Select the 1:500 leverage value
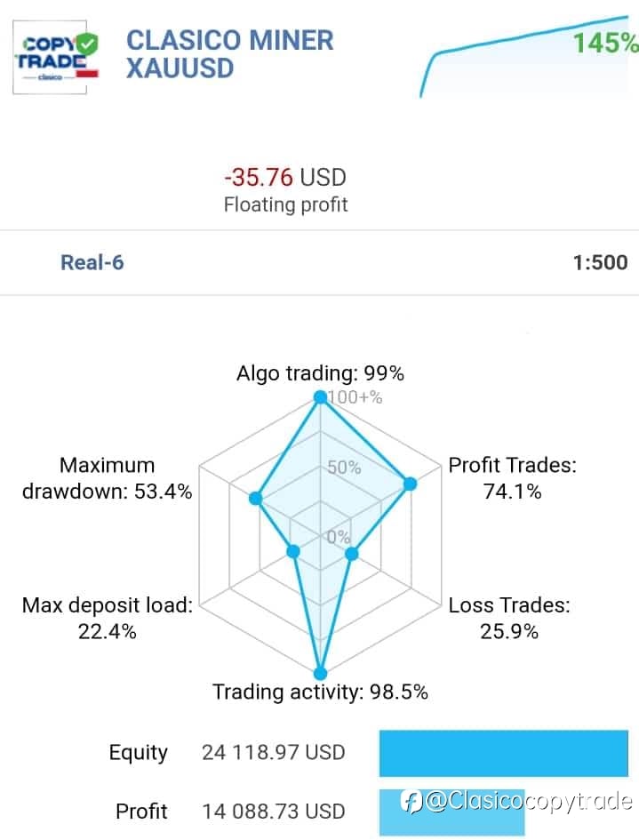The height and width of the screenshot is (840, 639). [600, 262]
